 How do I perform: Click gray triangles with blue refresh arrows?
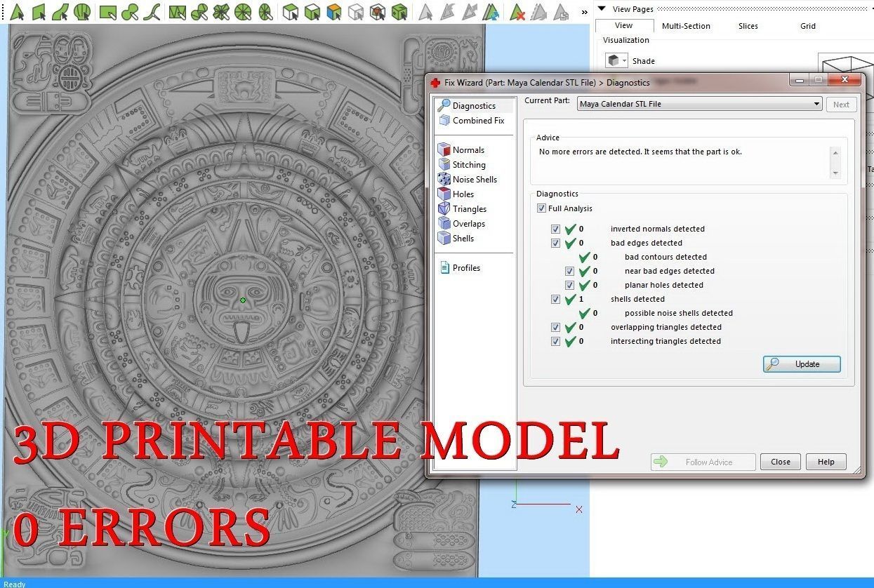pyautogui.click(x=491, y=12)
